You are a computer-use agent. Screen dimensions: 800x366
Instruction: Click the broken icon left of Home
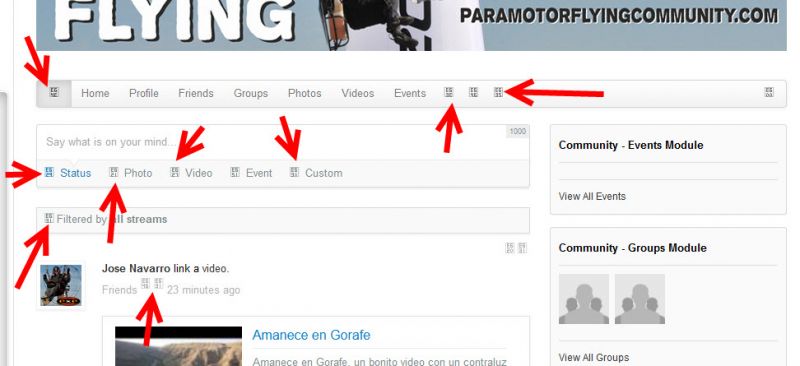click(54, 92)
